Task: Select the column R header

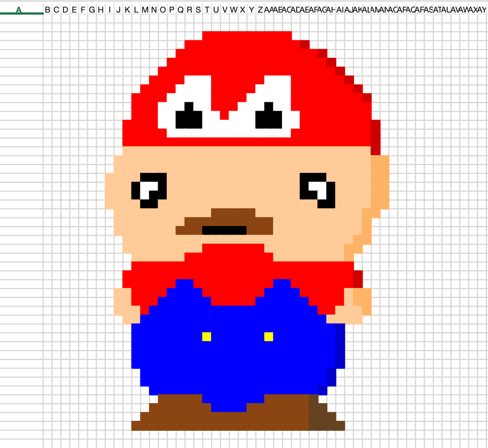Action: pyautogui.click(x=189, y=10)
